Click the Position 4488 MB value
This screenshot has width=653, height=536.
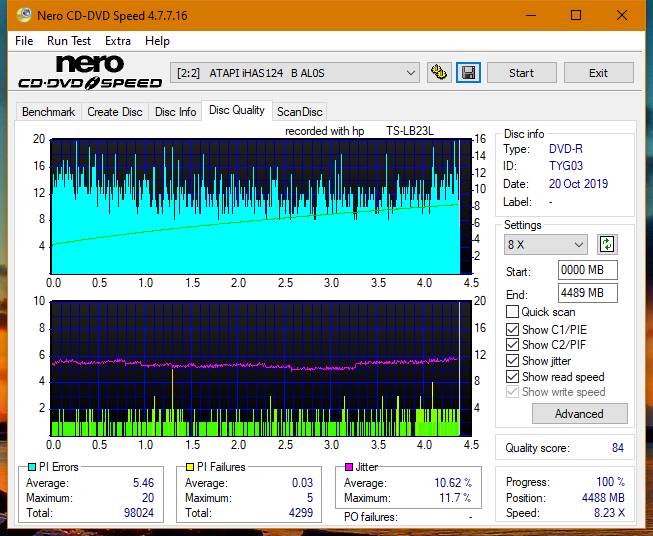(x=603, y=498)
